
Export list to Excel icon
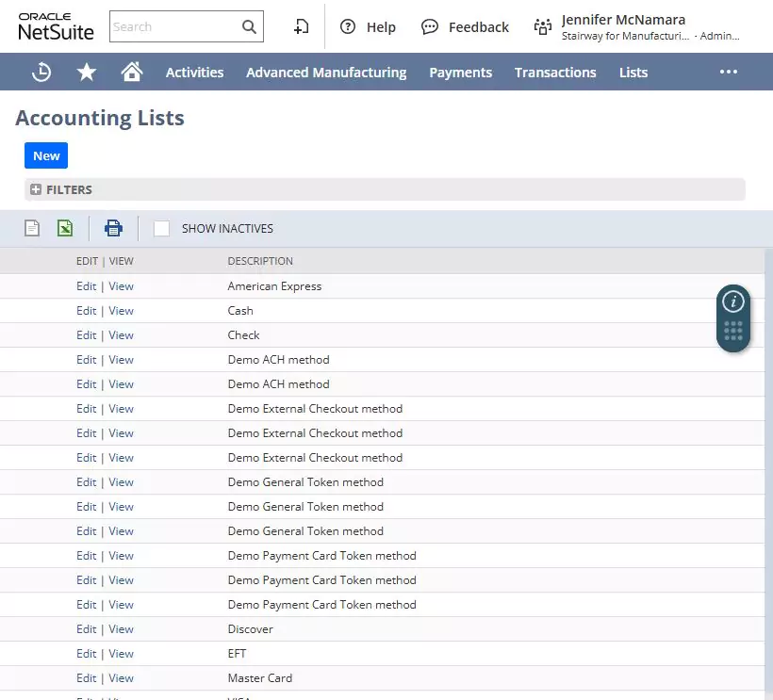click(x=65, y=228)
